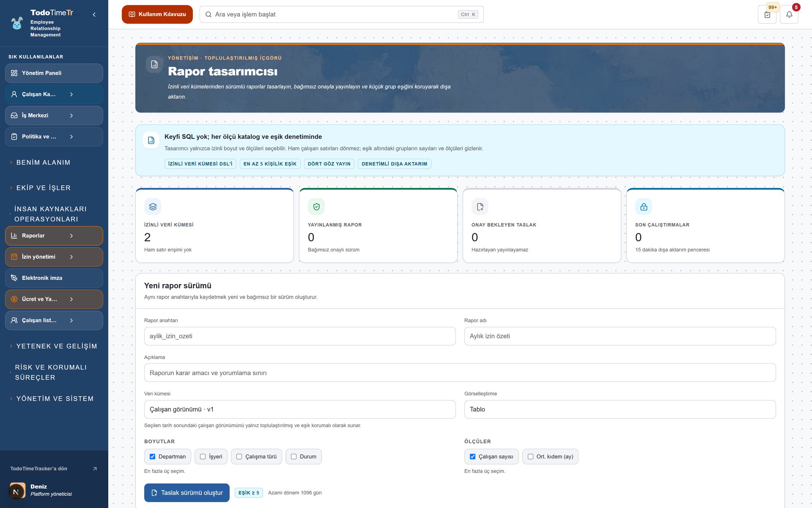
Task: Click the Kullanım Kılavuzu button
Action: pos(157,14)
